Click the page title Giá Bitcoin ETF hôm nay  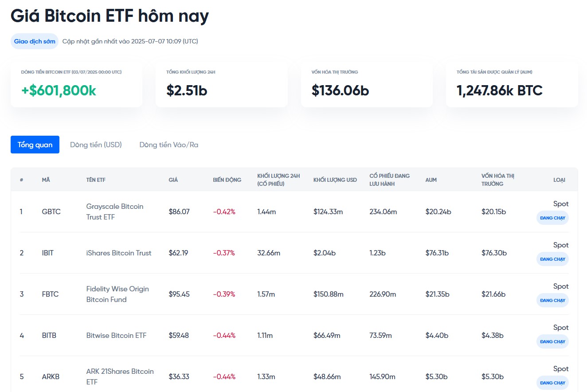(110, 16)
